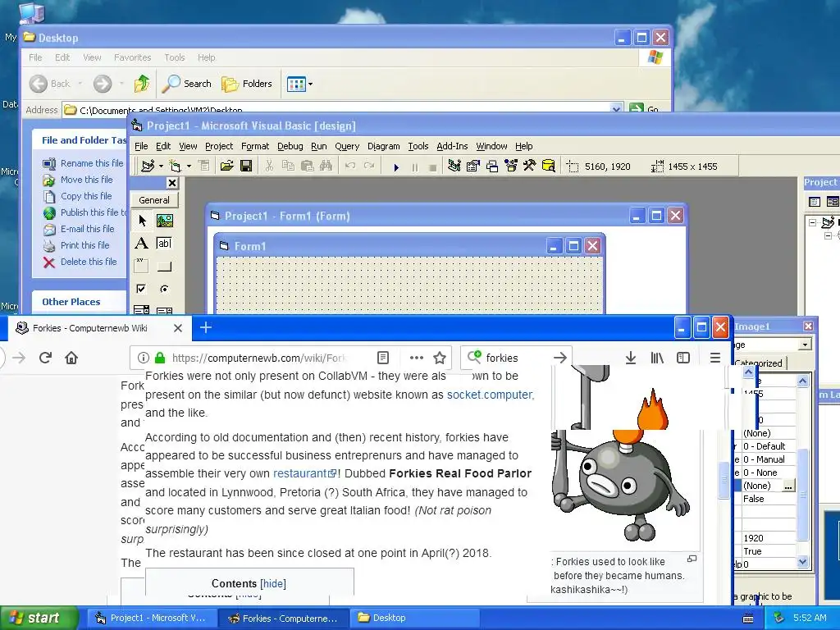
Task: Click the Windows start button
Action: pyautogui.click(x=39, y=618)
